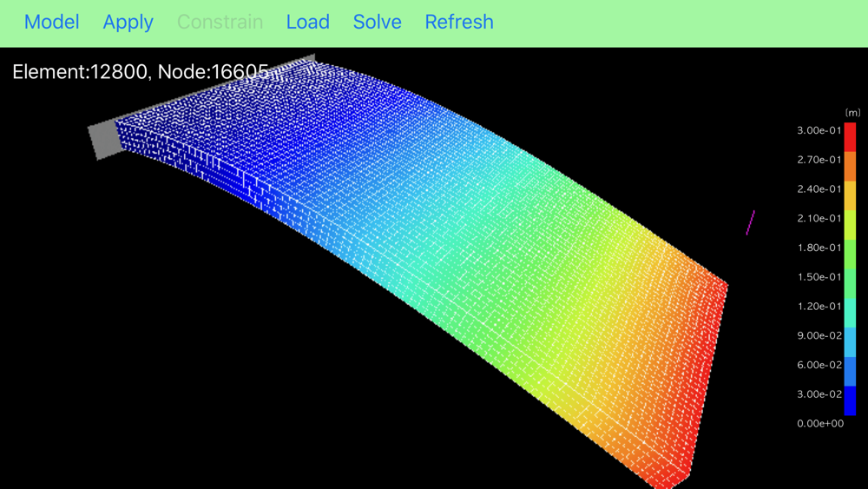This screenshot has height=489, width=868.
Task: Click the pure blue legend color block
Action: click(850, 401)
